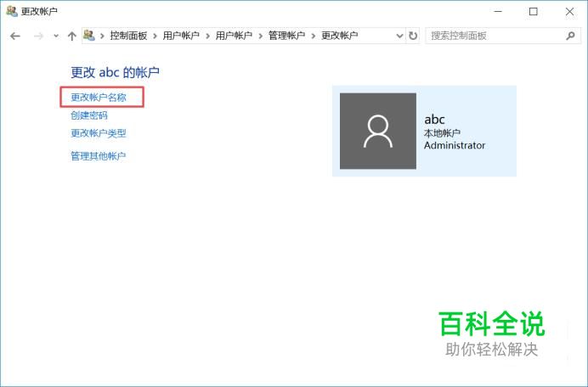Click the 本地帐户 label text
588x387 pixels.
point(442,133)
